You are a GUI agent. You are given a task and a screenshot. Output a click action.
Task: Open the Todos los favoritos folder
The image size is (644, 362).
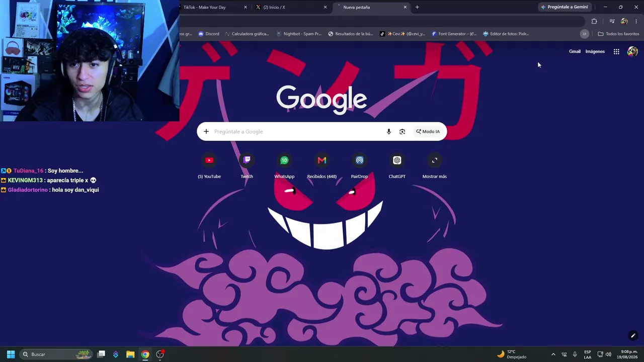[x=618, y=34]
